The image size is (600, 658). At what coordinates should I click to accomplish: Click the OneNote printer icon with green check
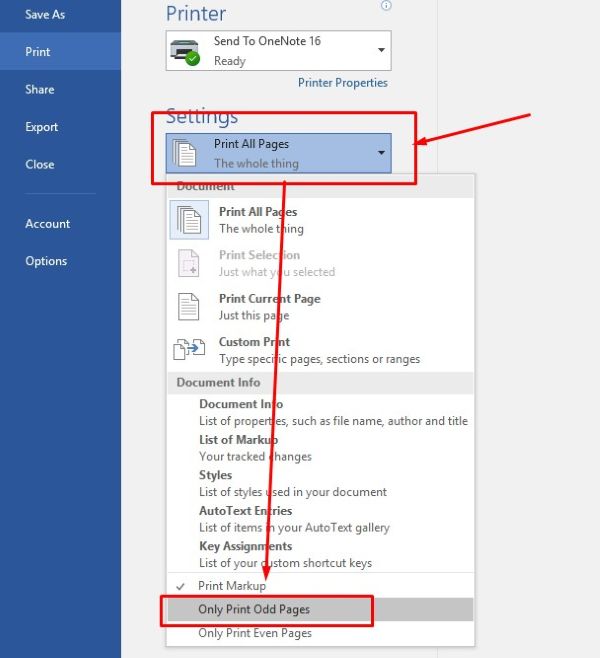click(185, 52)
